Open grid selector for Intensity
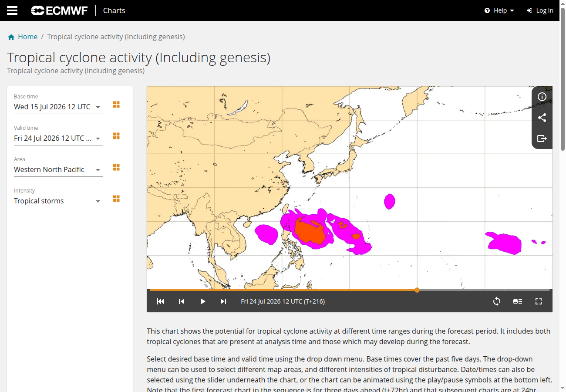The width and height of the screenshot is (566, 392). tap(116, 199)
